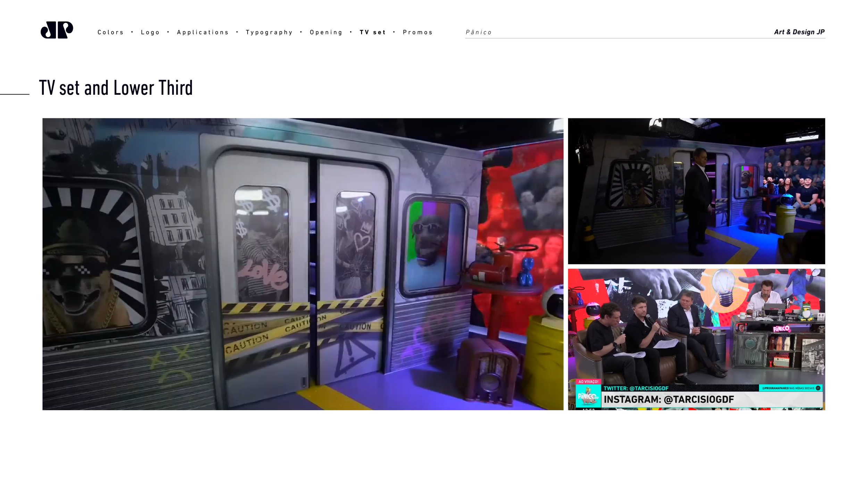Click the Twitter @TARCISIOGDF text strip
Viewport: 868px width, 488px height.
click(x=636, y=388)
